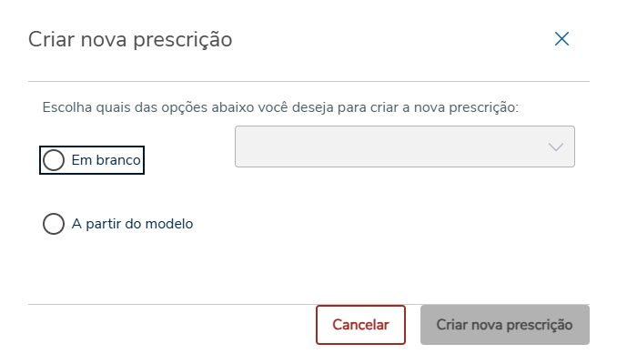The height and width of the screenshot is (364, 617).
Task: Click the "Em branco" label text
Action: (x=106, y=160)
